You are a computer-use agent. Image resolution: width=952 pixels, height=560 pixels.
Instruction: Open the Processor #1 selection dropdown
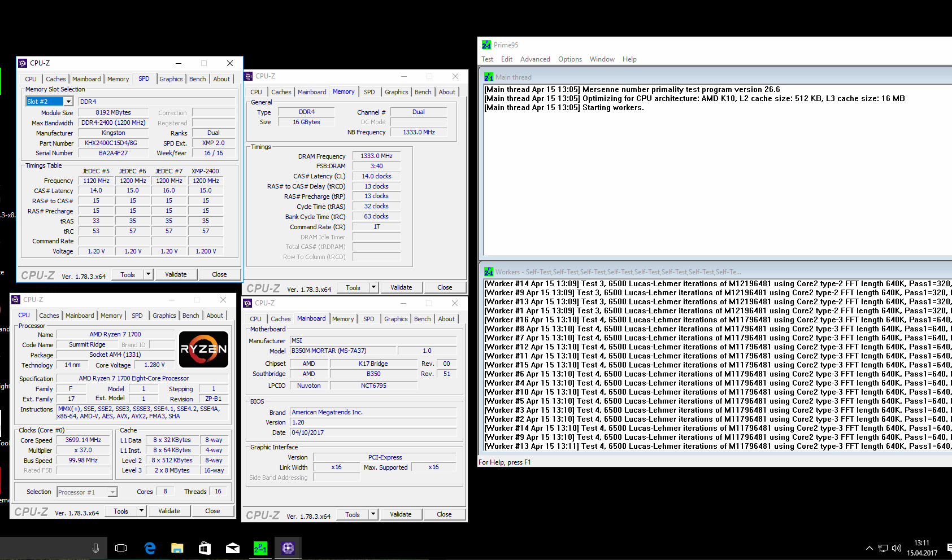112,492
